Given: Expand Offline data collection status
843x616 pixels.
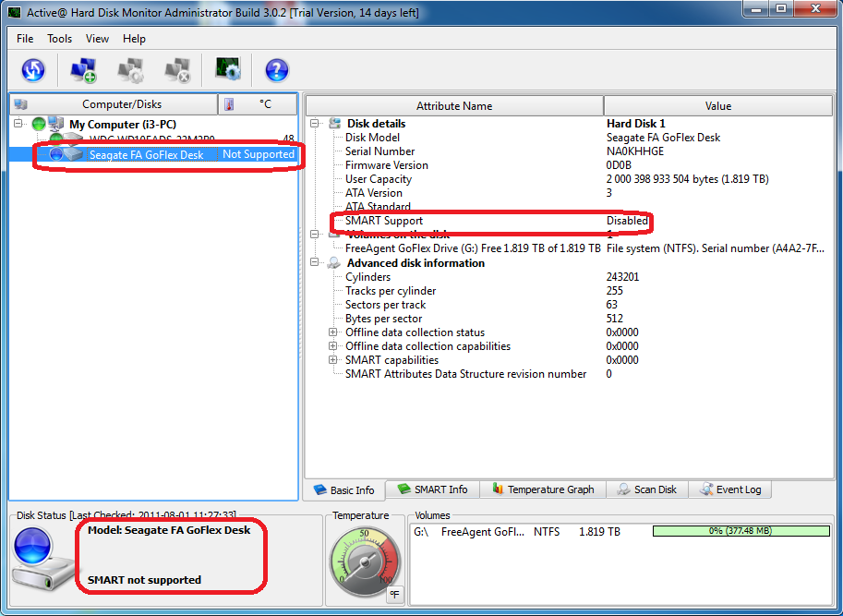Looking at the screenshot, I should 332,332.
